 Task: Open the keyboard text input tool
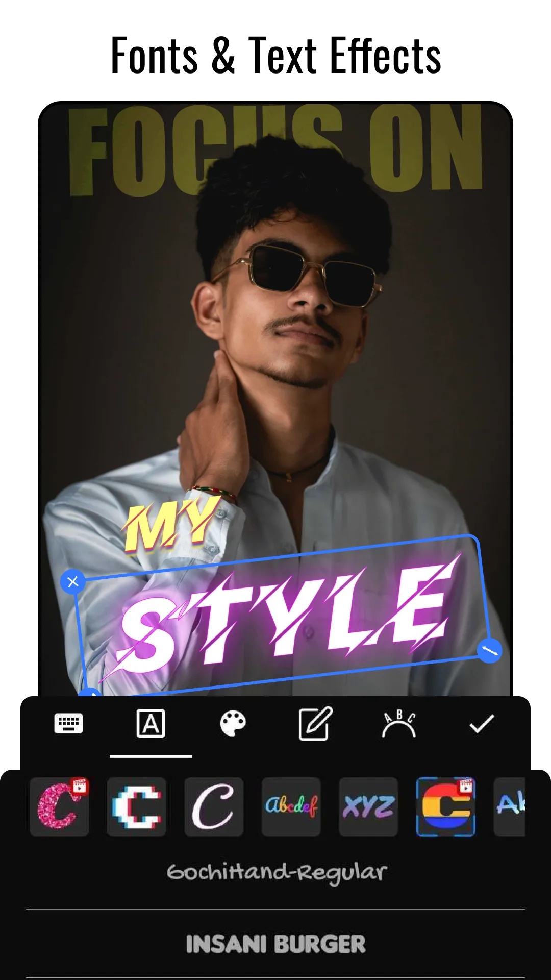click(x=68, y=723)
